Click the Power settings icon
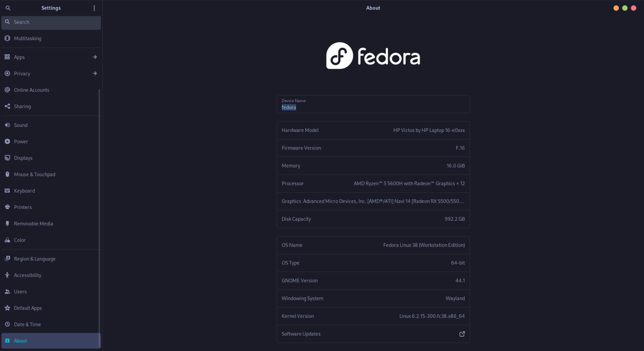 pos(7,142)
